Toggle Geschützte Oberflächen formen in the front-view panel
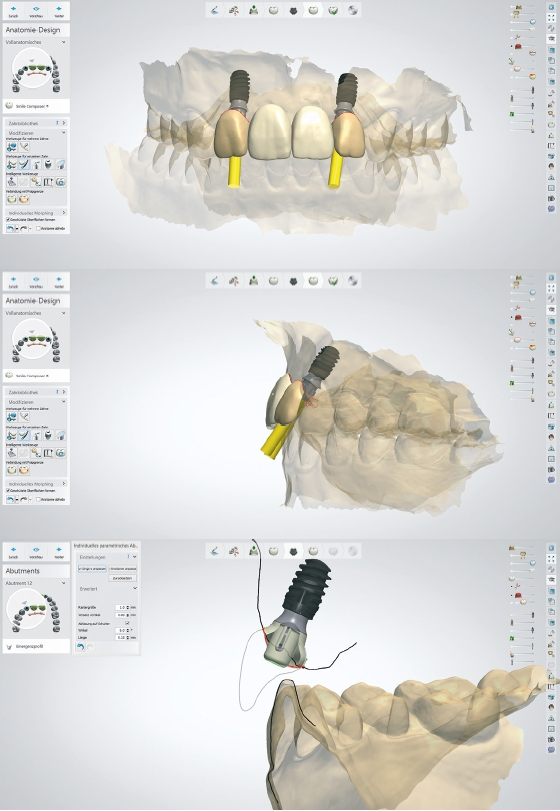 pos(8,219)
